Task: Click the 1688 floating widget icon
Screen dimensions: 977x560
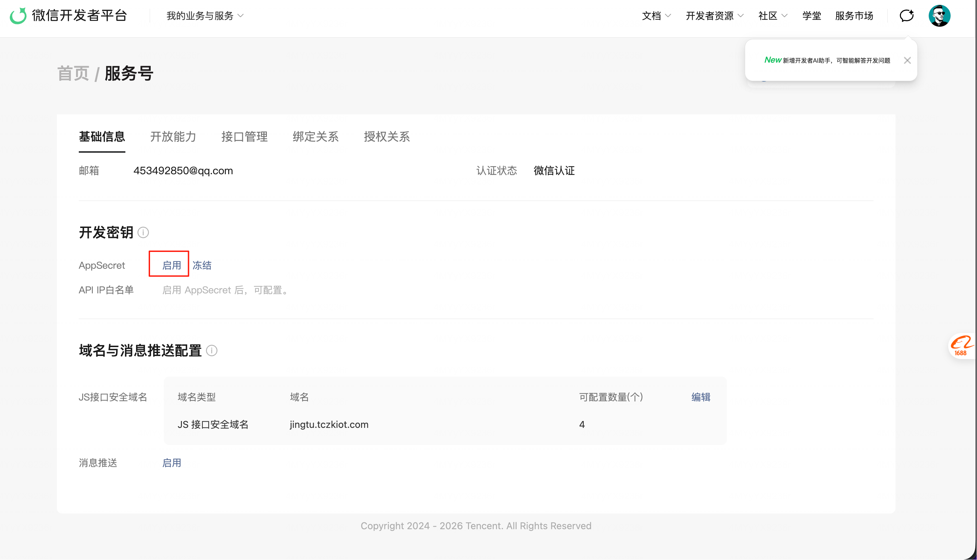Action: tap(962, 345)
